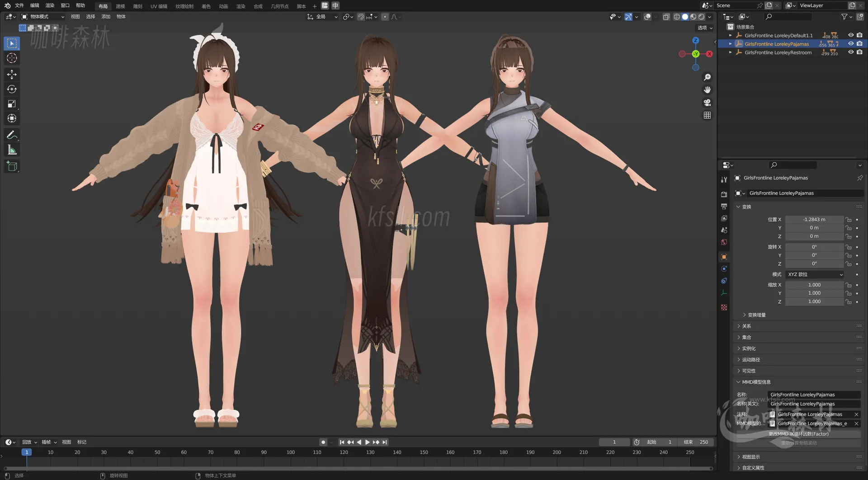Viewport: 868px width, 480px height.
Task: Select the Rotate tool
Action: tap(12, 89)
